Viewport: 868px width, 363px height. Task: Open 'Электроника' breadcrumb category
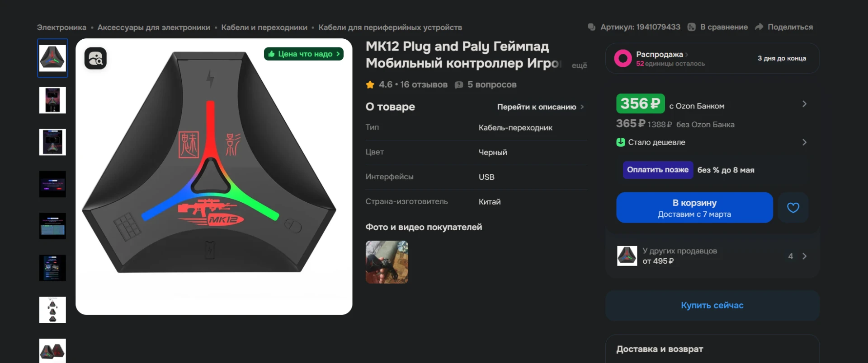[61, 28]
